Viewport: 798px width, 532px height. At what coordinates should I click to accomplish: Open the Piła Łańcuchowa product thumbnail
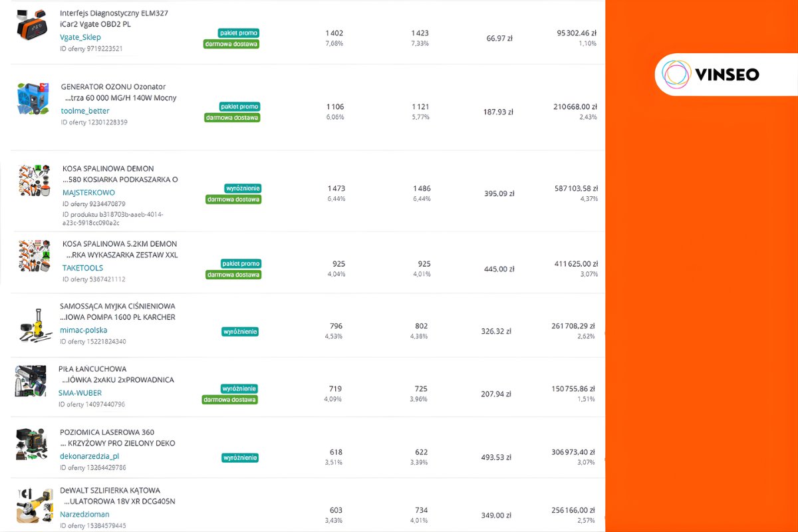coord(31,381)
